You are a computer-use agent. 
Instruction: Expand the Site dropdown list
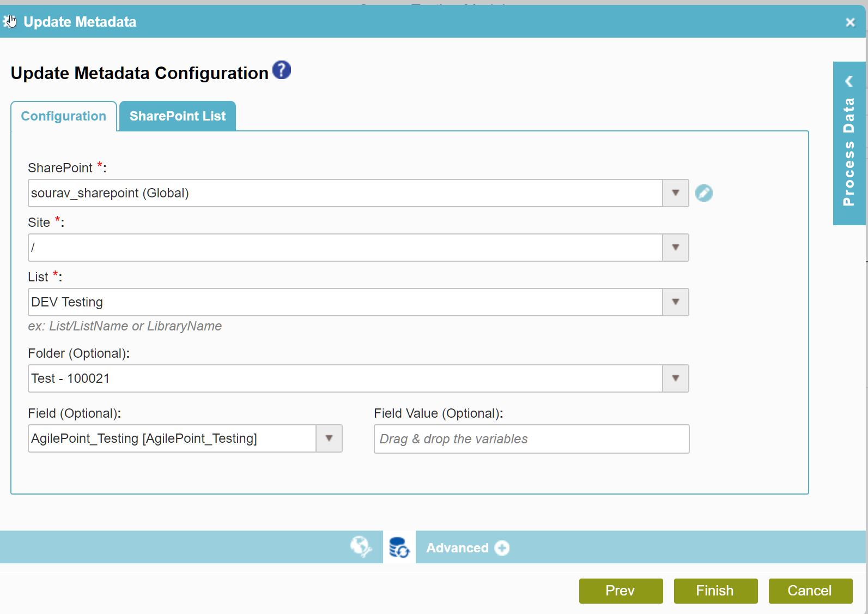675,248
